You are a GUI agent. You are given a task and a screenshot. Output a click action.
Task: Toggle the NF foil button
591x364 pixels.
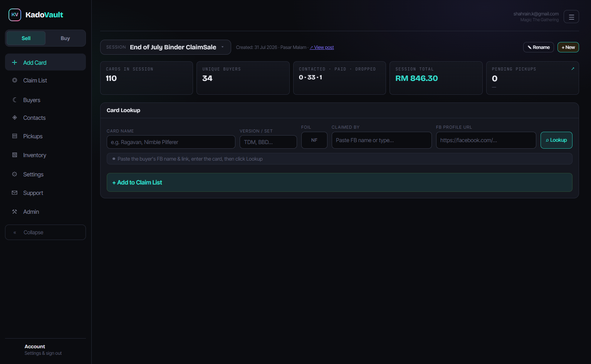click(314, 140)
